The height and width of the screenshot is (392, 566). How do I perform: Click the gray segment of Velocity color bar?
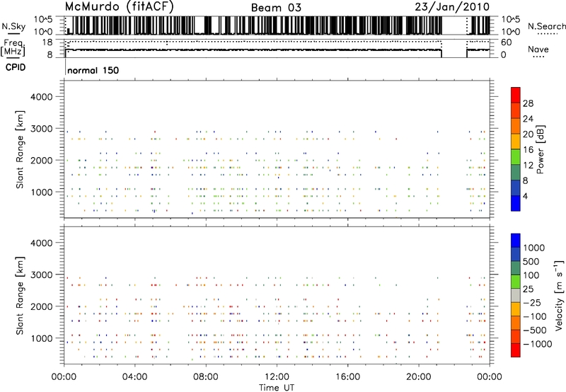[516, 296]
